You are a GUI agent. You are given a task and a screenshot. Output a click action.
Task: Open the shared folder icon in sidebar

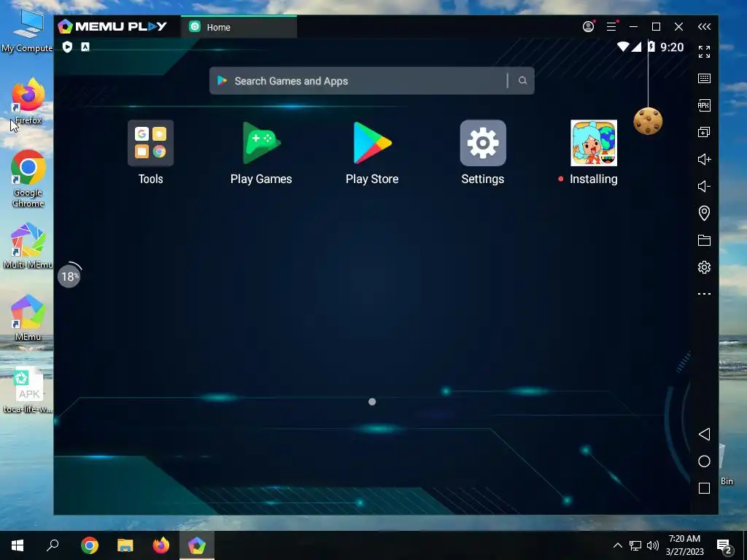704,240
